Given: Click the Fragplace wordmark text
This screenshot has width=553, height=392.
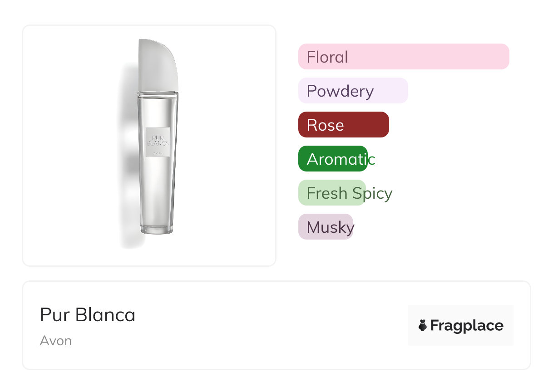Looking at the screenshot, I should (467, 326).
